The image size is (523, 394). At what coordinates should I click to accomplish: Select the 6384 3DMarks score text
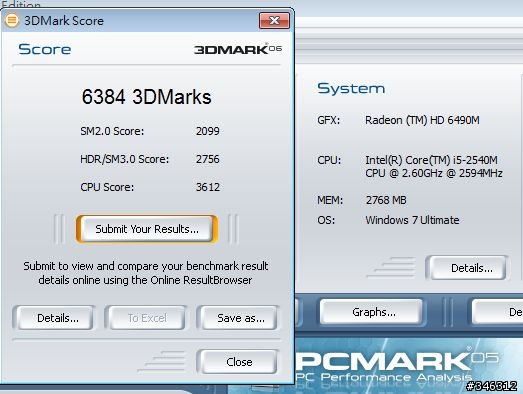(146, 97)
